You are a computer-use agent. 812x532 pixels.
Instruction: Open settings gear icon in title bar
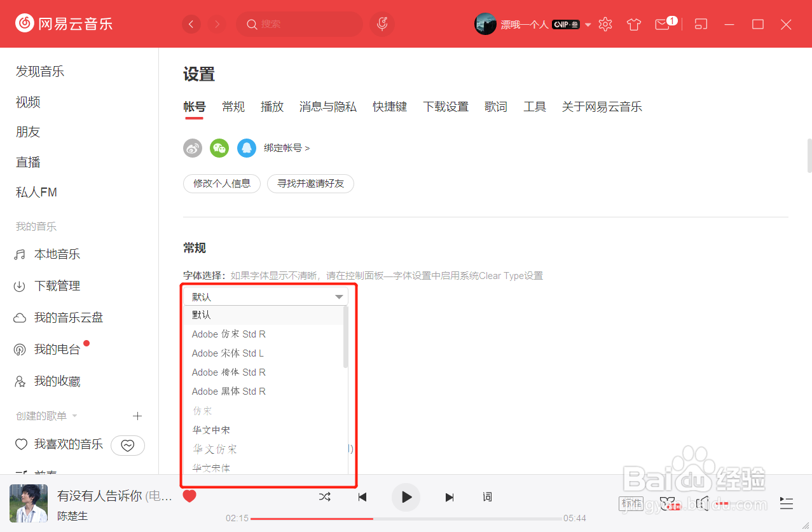(605, 24)
